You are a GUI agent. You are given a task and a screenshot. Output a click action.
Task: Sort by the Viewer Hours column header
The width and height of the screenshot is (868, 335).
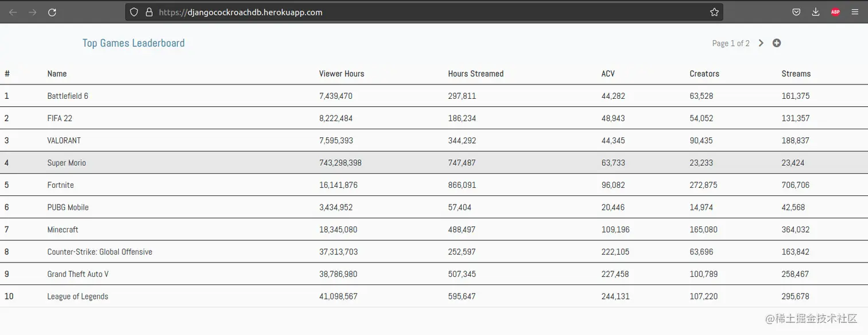point(342,74)
